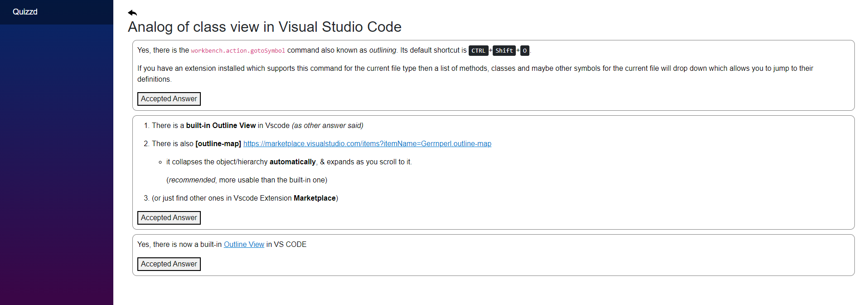The height and width of the screenshot is (305, 868).
Task: Open the marketplace outline-map URL link
Action: (x=367, y=144)
